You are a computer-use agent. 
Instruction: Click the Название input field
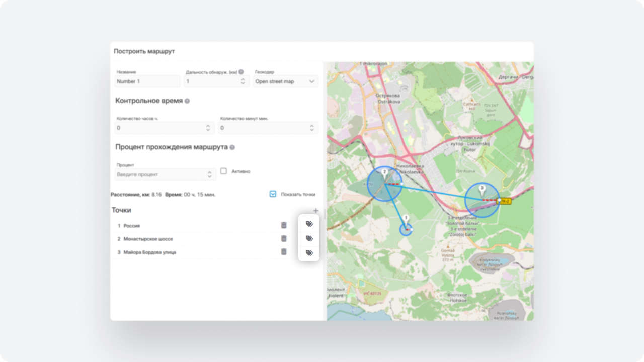(x=147, y=81)
